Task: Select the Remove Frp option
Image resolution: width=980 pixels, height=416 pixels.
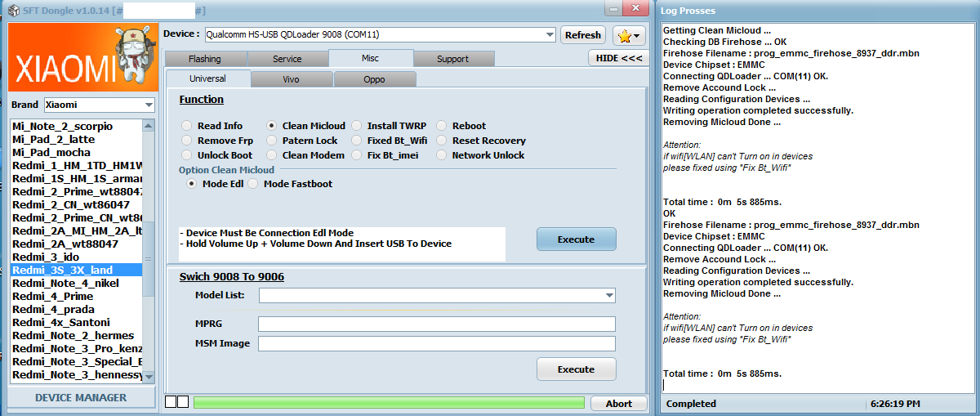Action: [217, 141]
